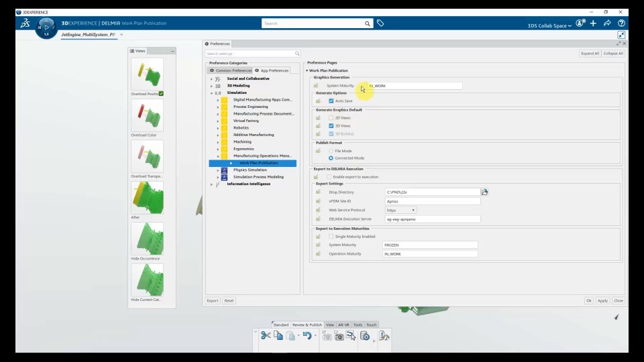
Task: Click the Cut scissors icon
Action: pos(266,336)
